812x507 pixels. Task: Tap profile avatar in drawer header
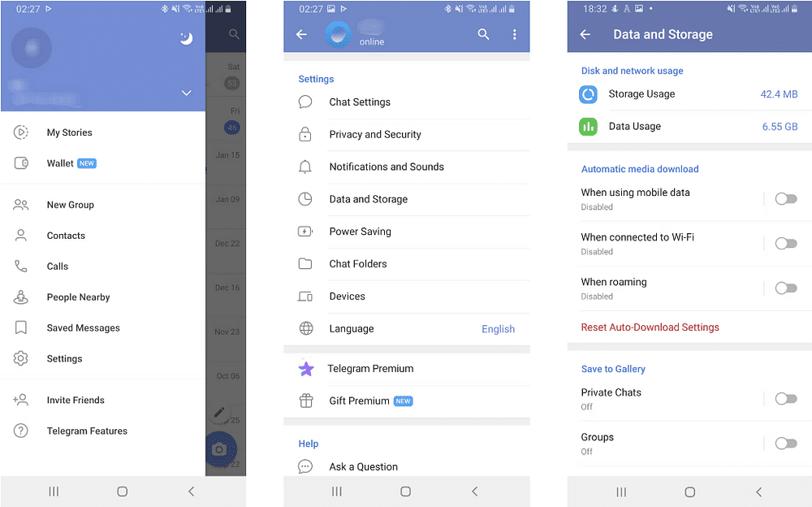32,48
